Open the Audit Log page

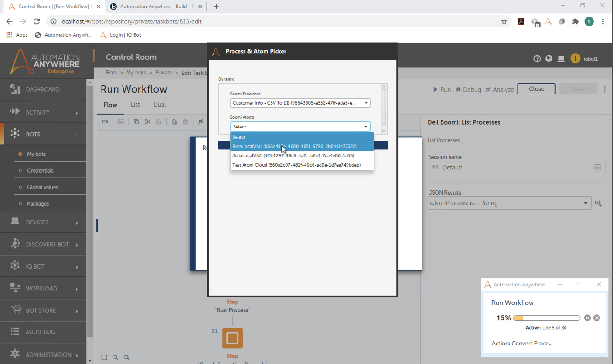(43, 332)
